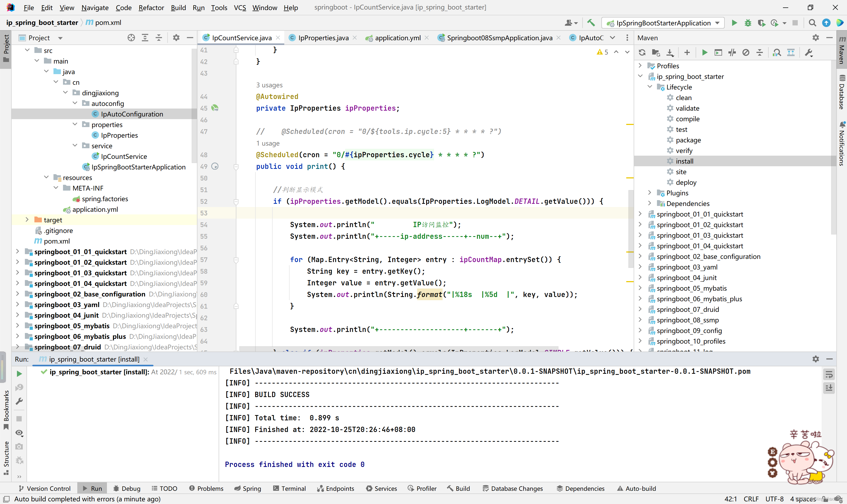847x504 pixels.
Task: Expand all in Project panel toolbar
Action: 145,38
